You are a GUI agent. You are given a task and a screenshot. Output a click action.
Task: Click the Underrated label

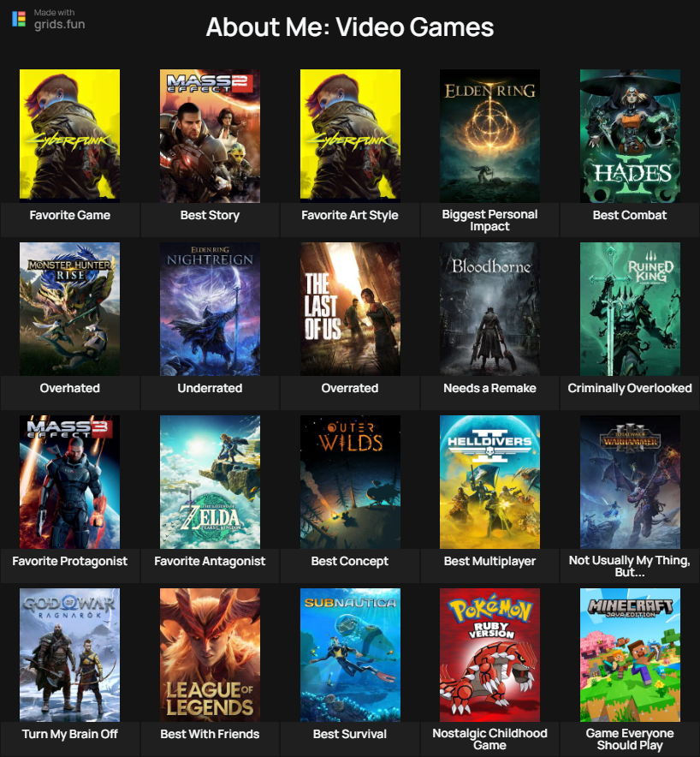(x=210, y=388)
